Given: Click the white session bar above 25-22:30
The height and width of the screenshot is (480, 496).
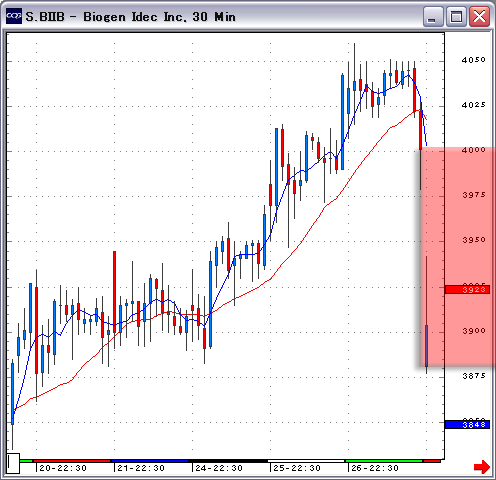Looking at the screenshot, I should point(306,461).
